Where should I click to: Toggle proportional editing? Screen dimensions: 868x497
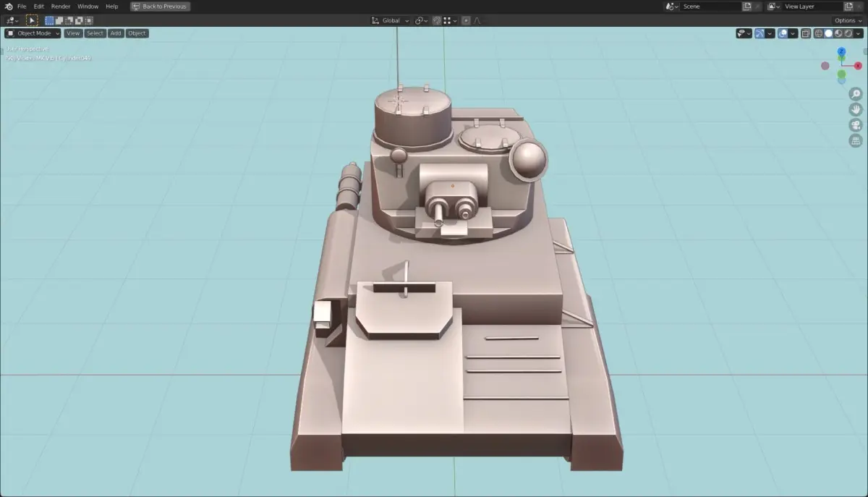466,20
